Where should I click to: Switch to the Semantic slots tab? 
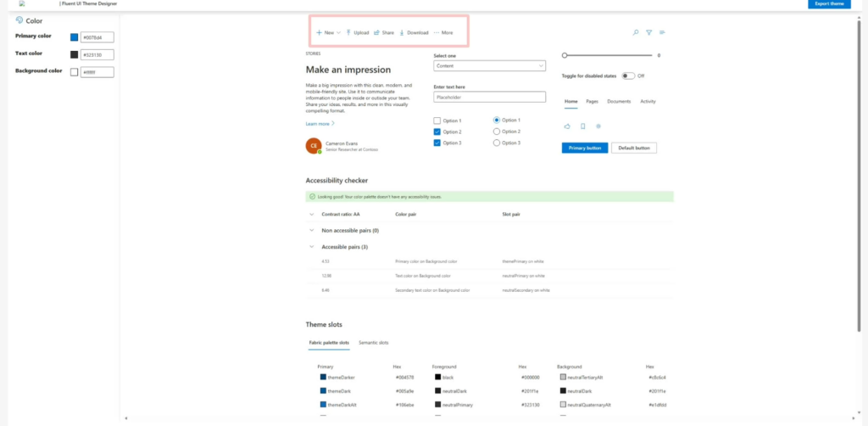tap(373, 342)
